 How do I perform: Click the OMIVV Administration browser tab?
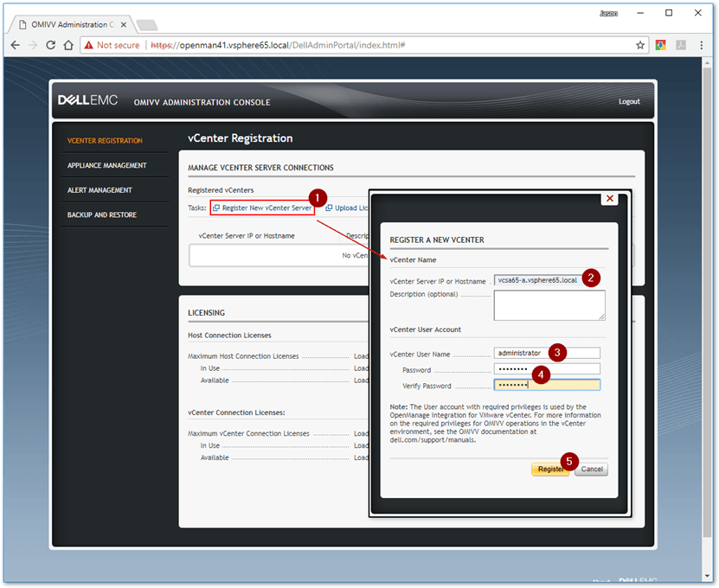coord(71,25)
